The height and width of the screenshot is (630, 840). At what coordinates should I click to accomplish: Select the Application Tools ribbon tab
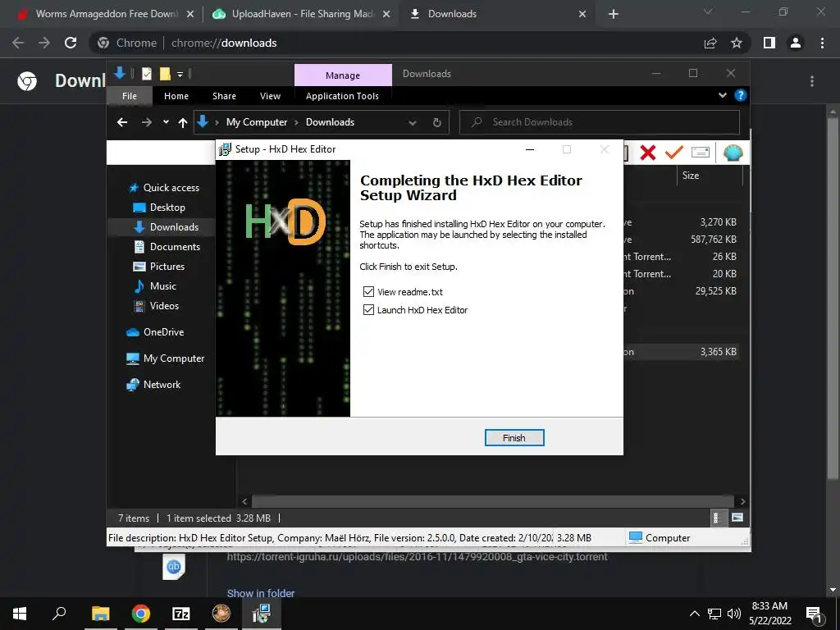(x=342, y=96)
